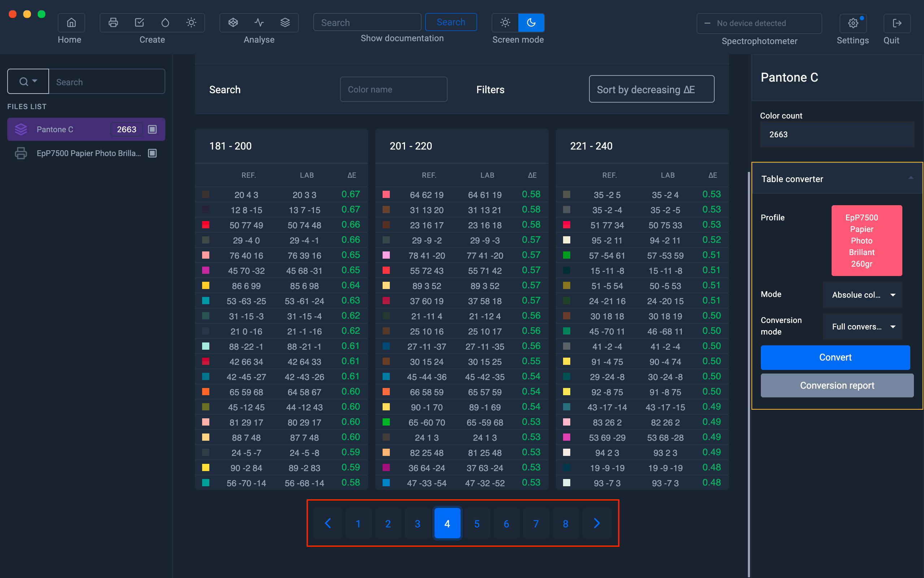The image size is (924, 578).
Task: Open the Home icon
Action: click(71, 22)
